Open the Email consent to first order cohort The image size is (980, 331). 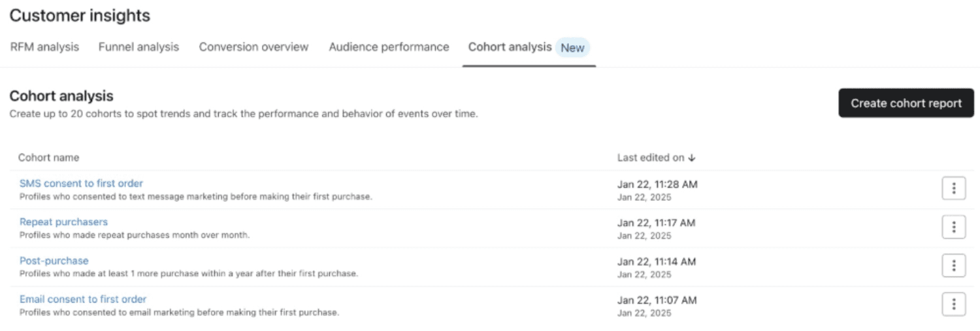pos(83,299)
